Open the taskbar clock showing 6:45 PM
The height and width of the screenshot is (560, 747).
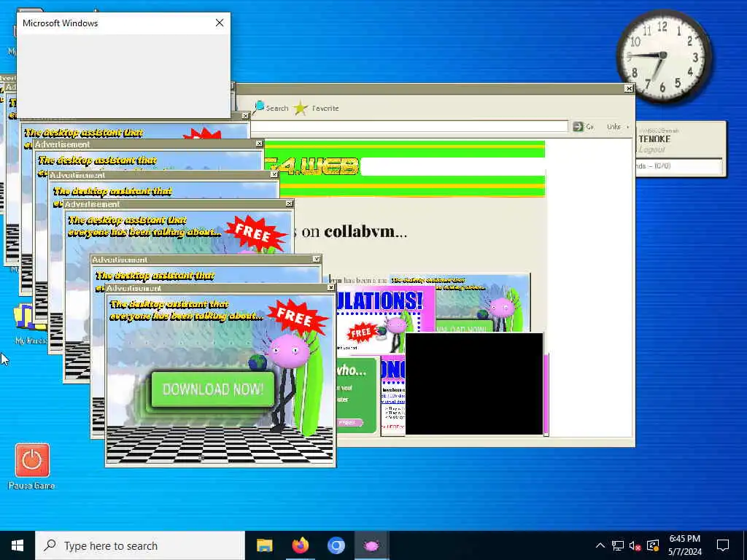tap(684, 545)
